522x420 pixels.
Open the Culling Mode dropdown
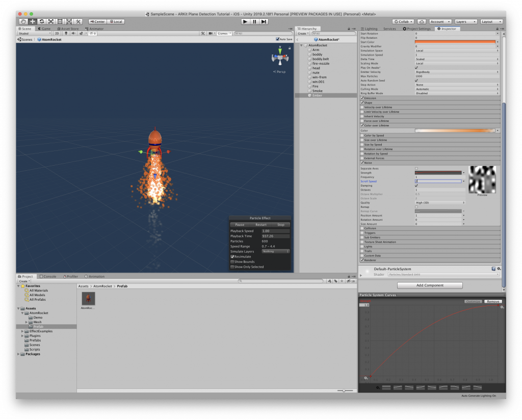pos(457,89)
